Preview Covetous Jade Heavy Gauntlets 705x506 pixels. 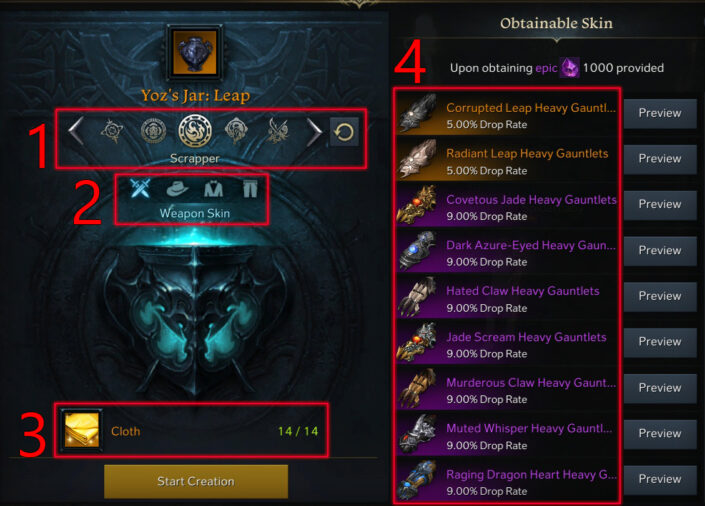tap(660, 204)
